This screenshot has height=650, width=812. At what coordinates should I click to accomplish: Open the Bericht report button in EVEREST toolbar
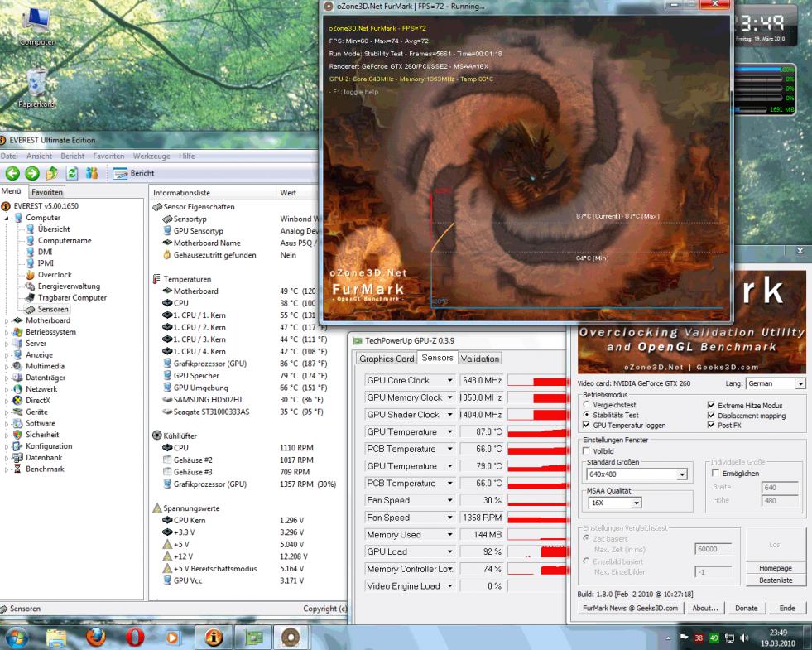(133, 174)
